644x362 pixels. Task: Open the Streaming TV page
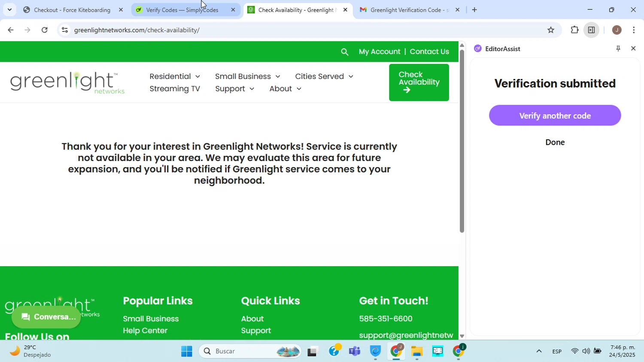pyautogui.click(x=175, y=89)
